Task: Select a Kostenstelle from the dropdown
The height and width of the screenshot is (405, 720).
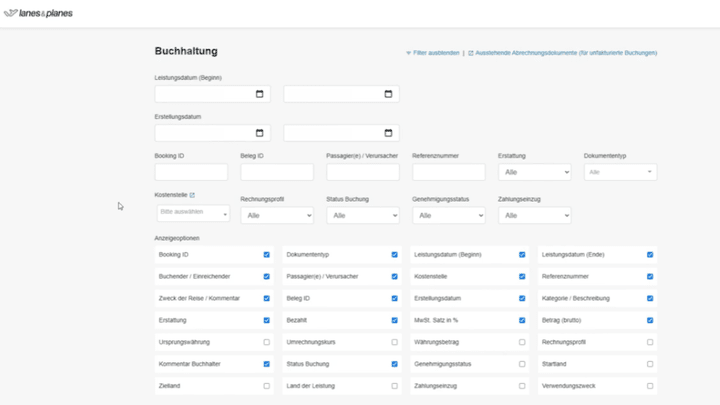Action: click(192, 213)
